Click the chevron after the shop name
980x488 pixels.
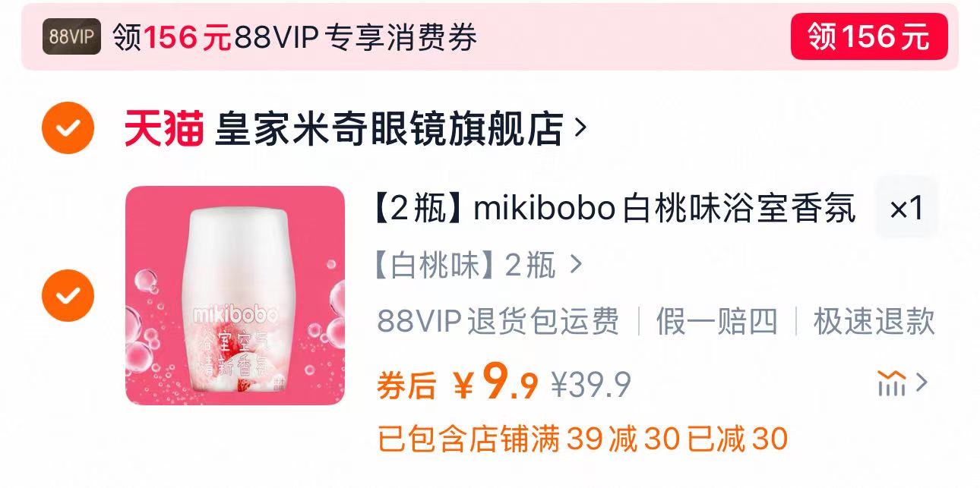pos(580,128)
